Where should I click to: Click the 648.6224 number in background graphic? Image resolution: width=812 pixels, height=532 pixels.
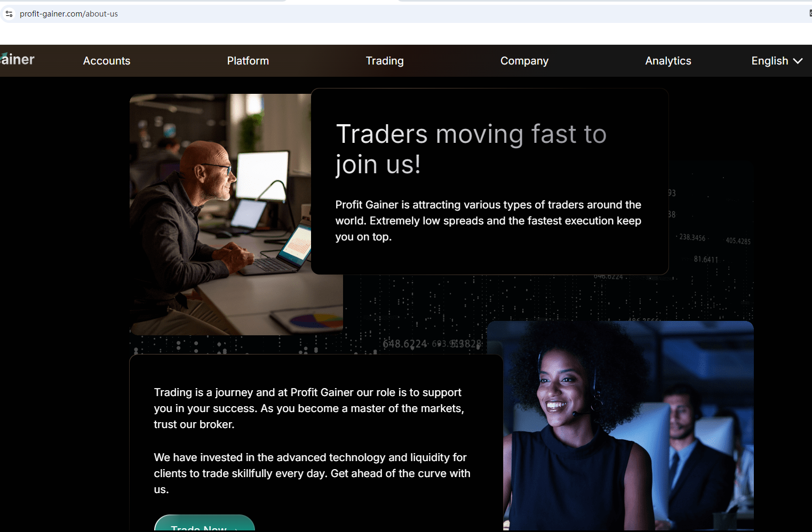pos(405,344)
